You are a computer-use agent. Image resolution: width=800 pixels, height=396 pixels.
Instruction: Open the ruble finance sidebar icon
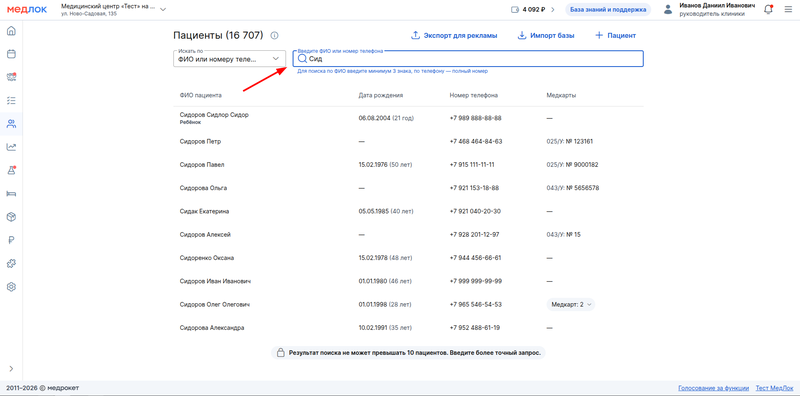pos(11,240)
